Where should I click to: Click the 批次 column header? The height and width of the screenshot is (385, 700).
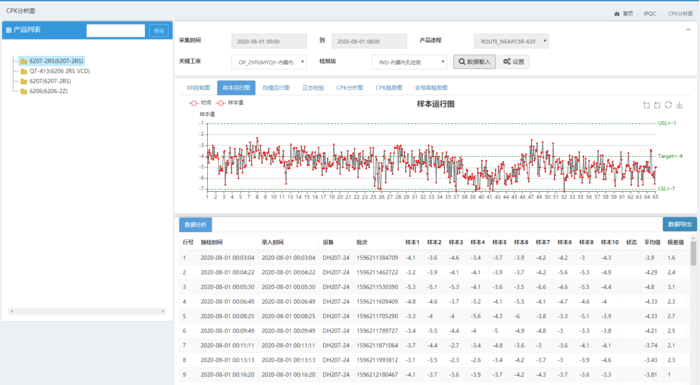[x=362, y=243]
